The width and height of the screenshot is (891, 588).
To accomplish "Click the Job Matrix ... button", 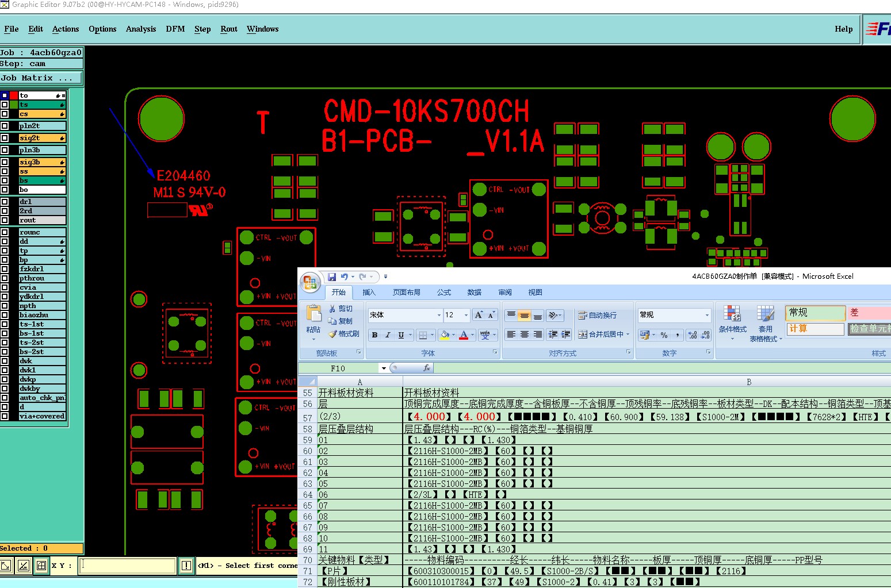I will click(41, 78).
